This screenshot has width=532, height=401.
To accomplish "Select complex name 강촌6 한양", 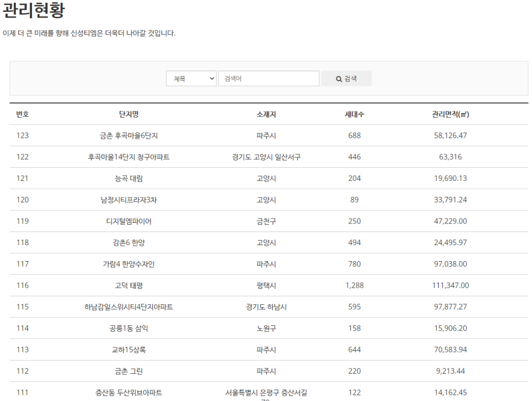I will point(128,242).
